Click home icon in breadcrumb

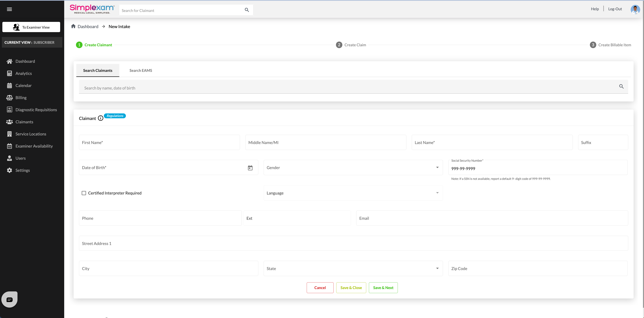tap(73, 26)
